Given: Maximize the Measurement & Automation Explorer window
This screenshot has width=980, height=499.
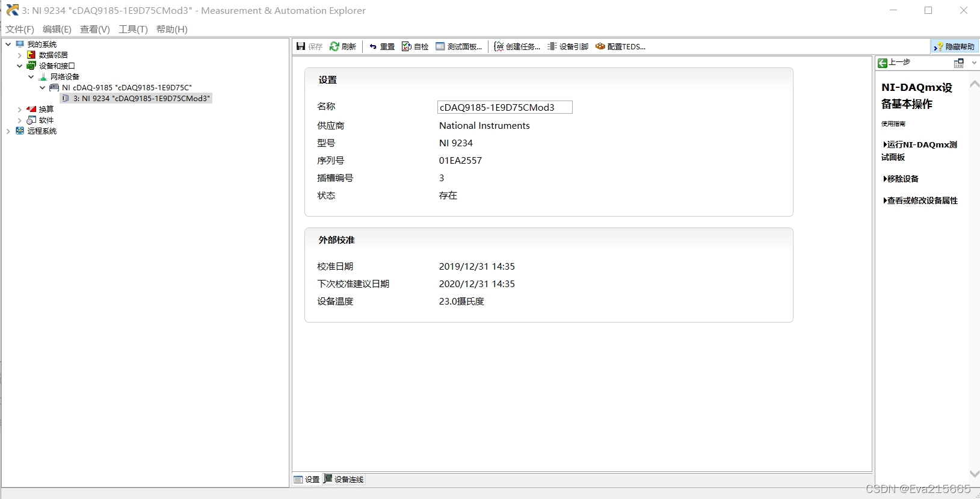Looking at the screenshot, I should tap(928, 10).
